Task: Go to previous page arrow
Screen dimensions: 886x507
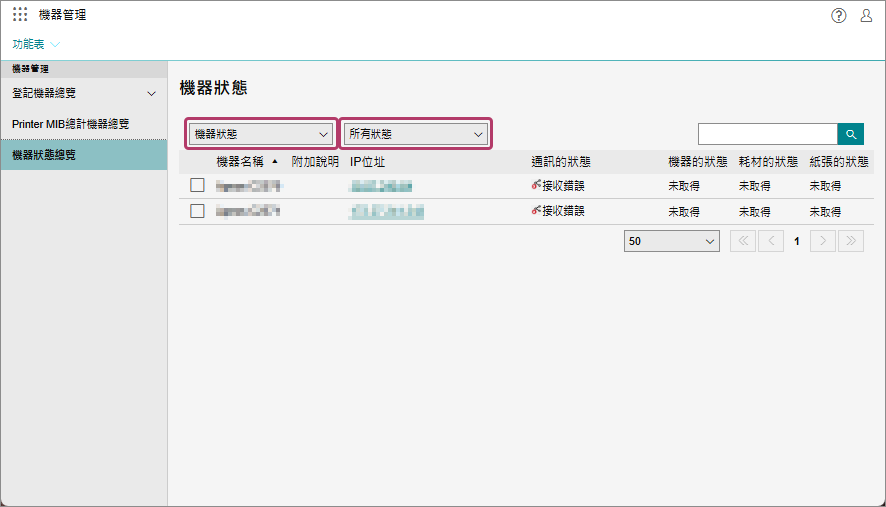Action: [x=770, y=241]
